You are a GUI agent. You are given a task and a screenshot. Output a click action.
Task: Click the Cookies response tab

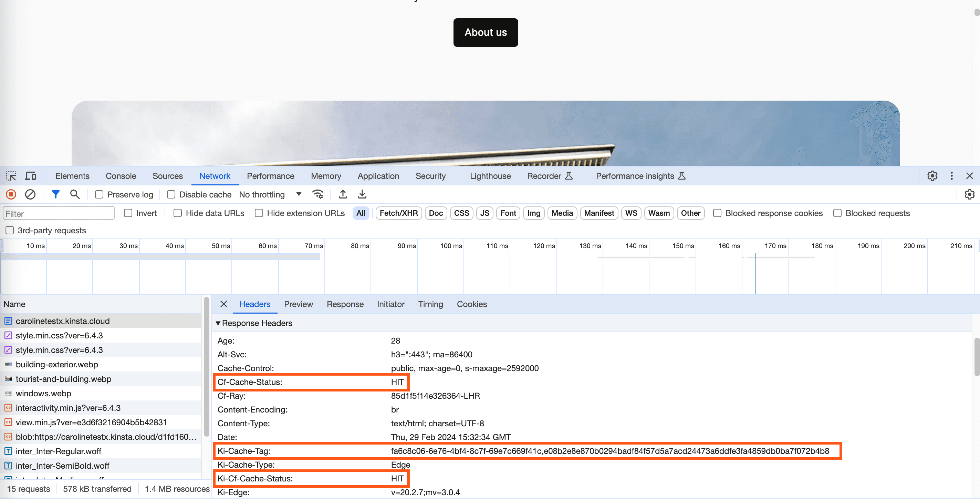coord(472,304)
